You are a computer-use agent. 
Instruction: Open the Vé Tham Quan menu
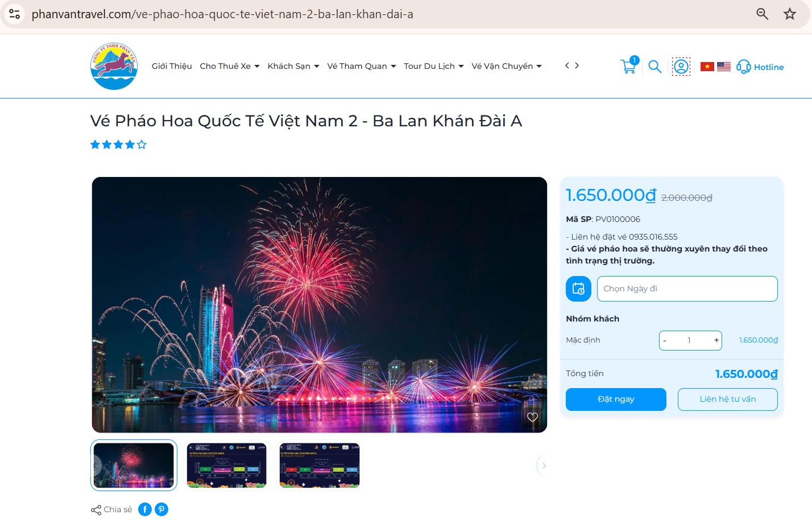[x=362, y=66]
